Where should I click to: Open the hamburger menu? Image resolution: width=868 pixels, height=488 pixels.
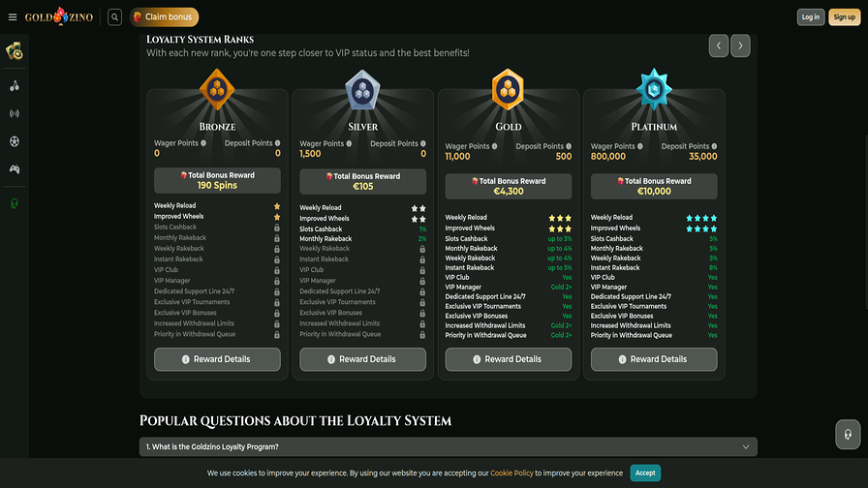click(13, 16)
